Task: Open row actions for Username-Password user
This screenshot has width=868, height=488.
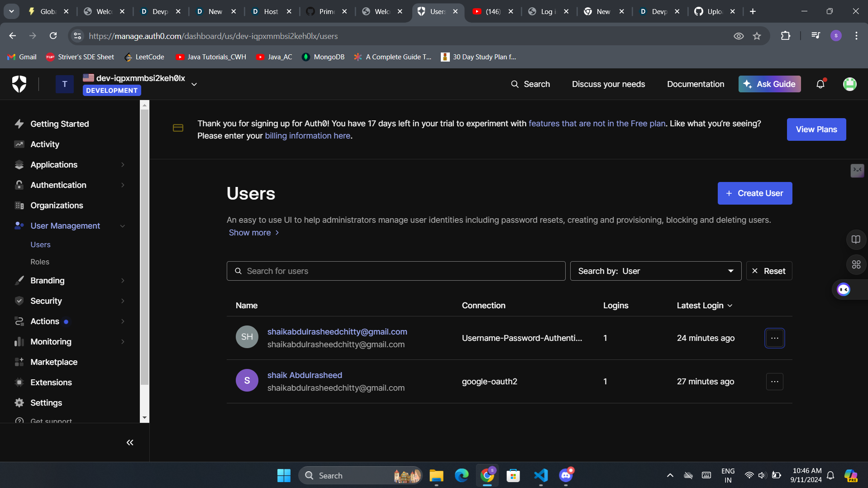Action: click(x=774, y=338)
